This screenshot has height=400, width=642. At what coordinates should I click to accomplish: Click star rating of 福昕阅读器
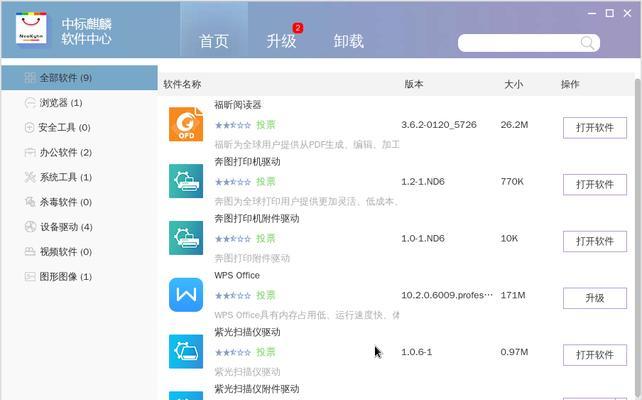click(233, 125)
